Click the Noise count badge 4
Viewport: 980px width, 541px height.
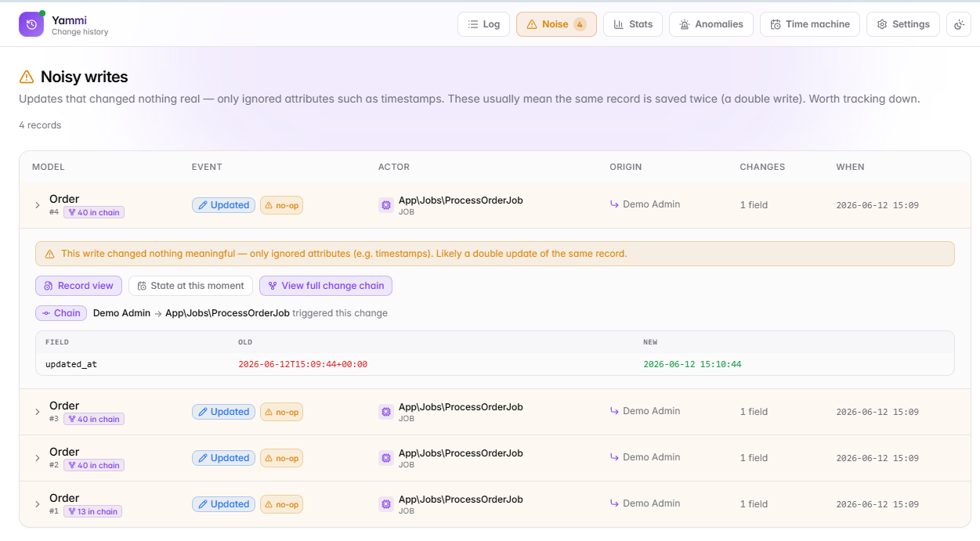pyautogui.click(x=580, y=24)
